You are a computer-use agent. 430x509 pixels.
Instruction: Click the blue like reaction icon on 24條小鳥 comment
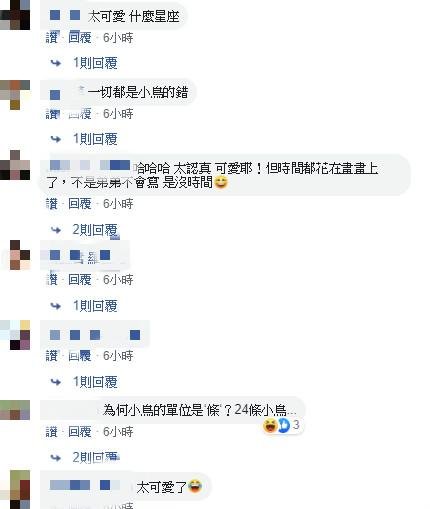coord(284,425)
